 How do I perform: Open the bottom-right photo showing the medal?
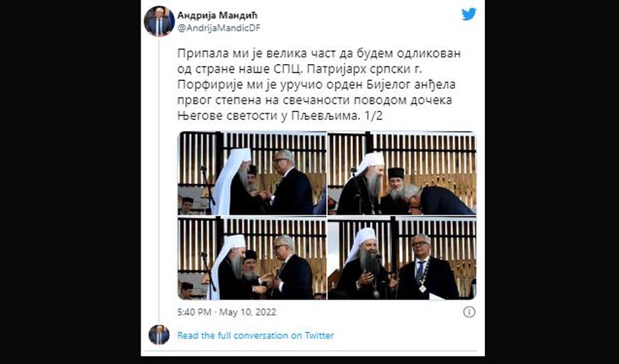pos(402,258)
